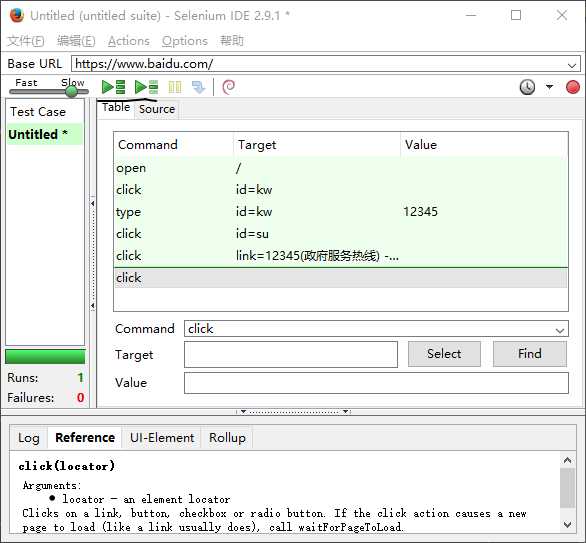Viewport: 586px width, 543px height.
Task: Minimize the Selenium IDE window
Action: [x=471, y=15]
